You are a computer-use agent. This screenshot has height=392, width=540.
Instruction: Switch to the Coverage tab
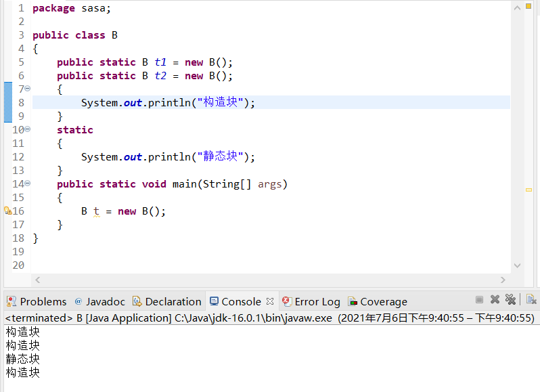378,302
